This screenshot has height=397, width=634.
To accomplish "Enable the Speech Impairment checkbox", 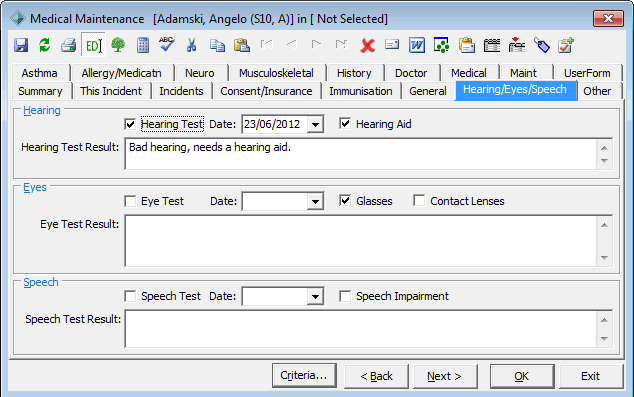I will (x=345, y=296).
